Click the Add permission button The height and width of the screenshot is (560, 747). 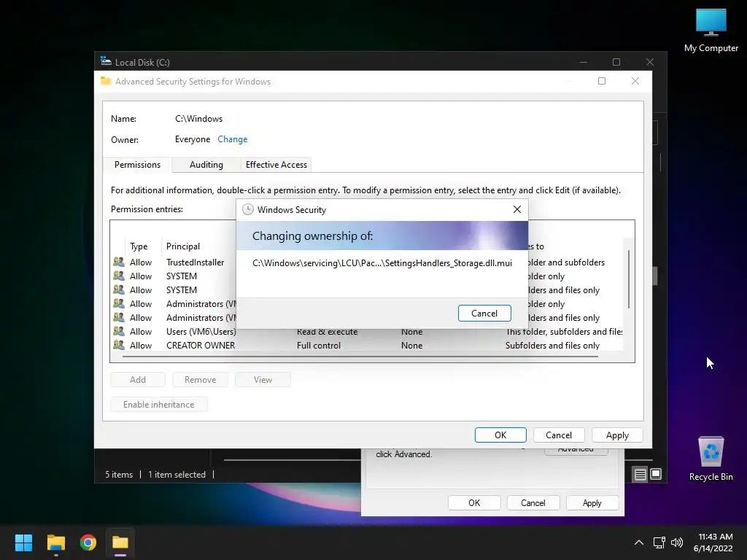coord(138,379)
